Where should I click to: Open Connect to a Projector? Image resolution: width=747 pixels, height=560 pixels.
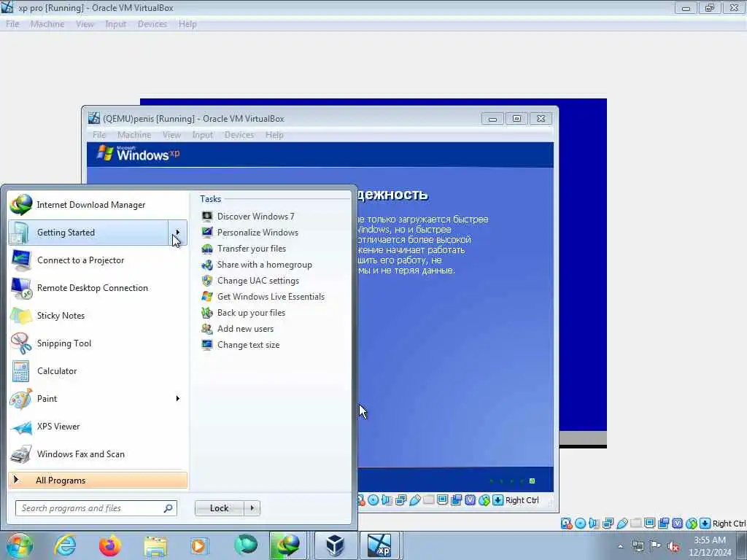98,260
